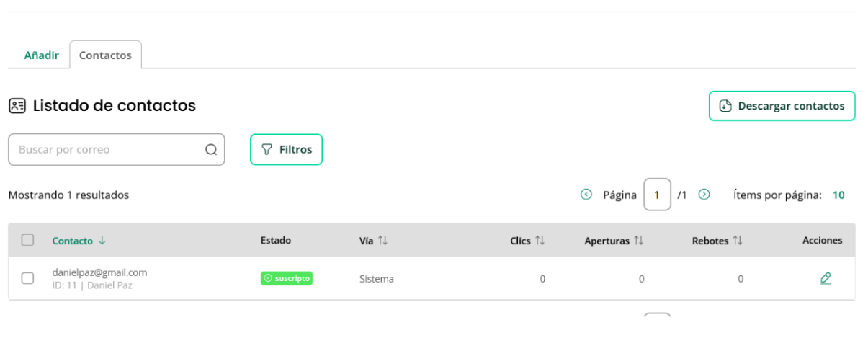Focus the Buscar por correo search field
This screenshot has width=868, height=338.
pyautogui.click(x=117, y=149)
